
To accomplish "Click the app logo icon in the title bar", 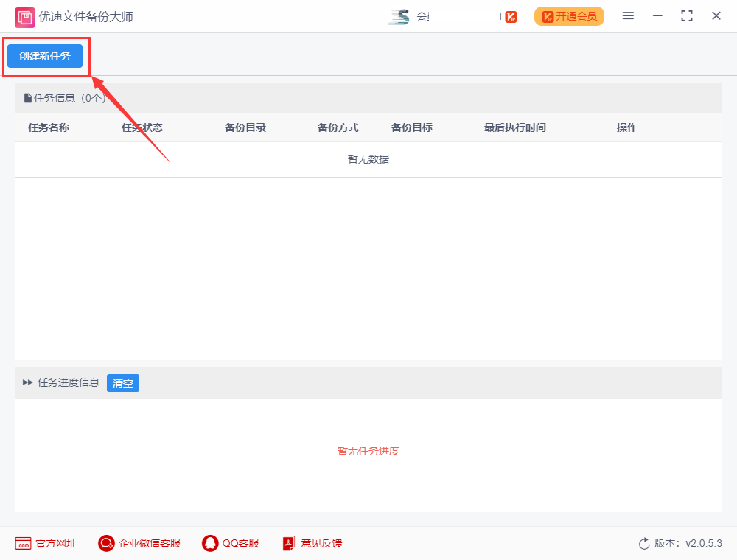I will (x=24, y=15).
